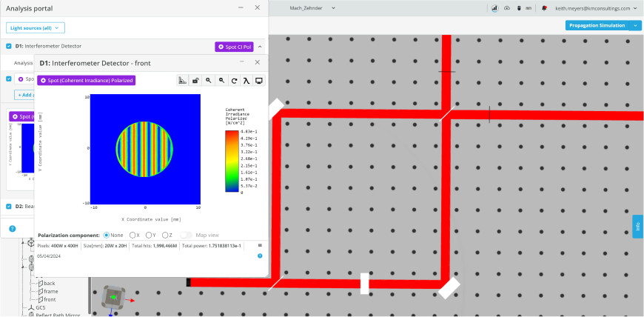The width and height of the screenshot is (644, 317).
Task: Open the hamburger menu in detector status bar
Action: click(260, 245)
